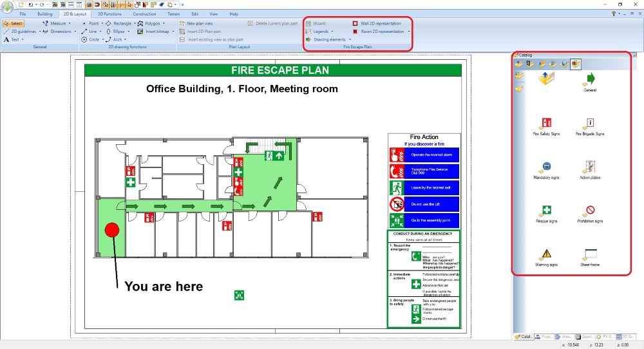
Task: Select the red You are here circle
Action: click(111, 230)
